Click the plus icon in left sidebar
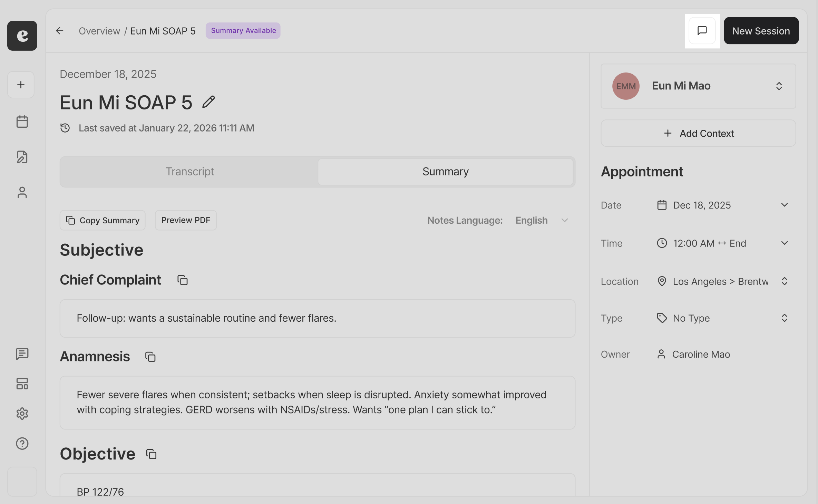 (x=21, y=85)
